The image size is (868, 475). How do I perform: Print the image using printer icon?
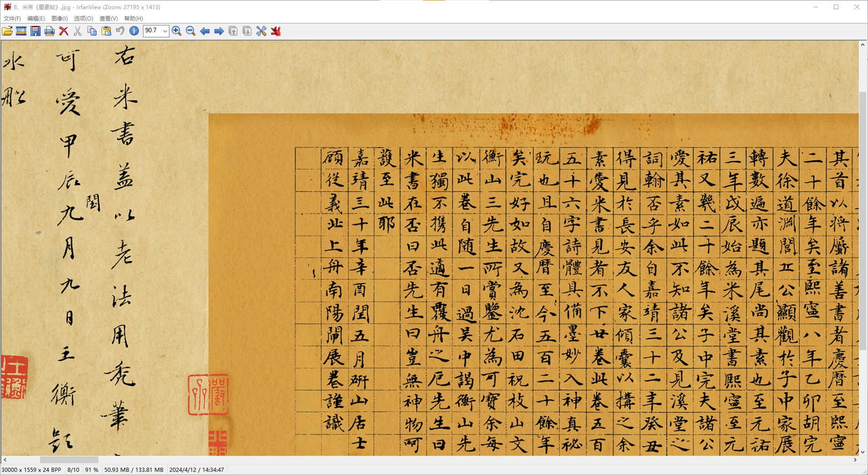click(50, 31)
